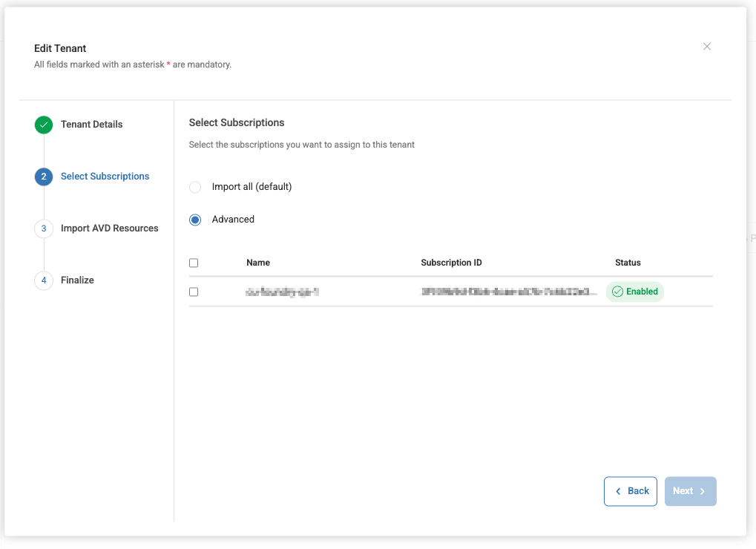Click the Subscription ID column header
This screenshot has height=549, width=756.
click(451, 262)
